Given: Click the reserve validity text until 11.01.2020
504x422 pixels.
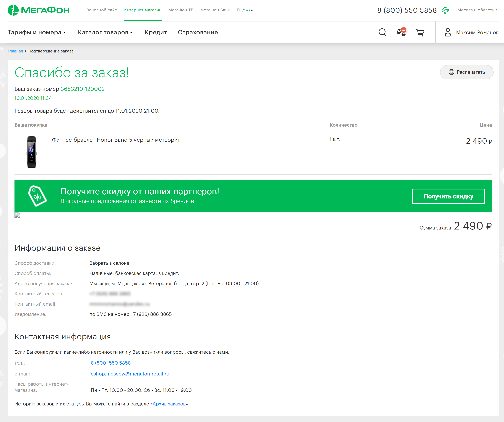Looking at the screenshot, I should pyautogui.click(x=87, y=111).
